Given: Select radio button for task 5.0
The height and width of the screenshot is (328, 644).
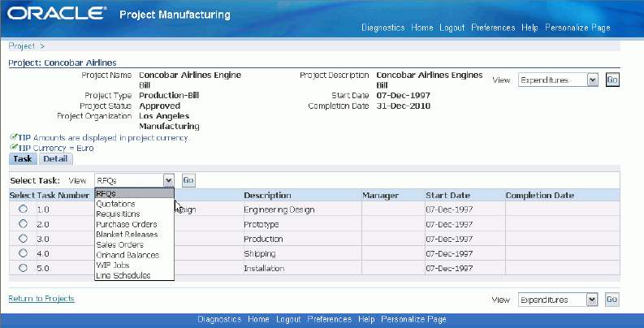Looking at the screenshot, I should tap(23, 268).
